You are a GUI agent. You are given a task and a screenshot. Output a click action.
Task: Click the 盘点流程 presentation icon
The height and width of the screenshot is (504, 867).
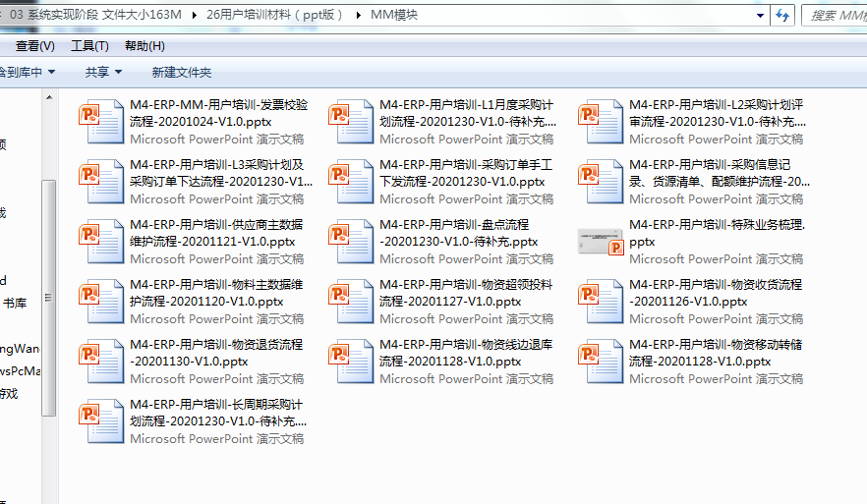pos(349,242)
